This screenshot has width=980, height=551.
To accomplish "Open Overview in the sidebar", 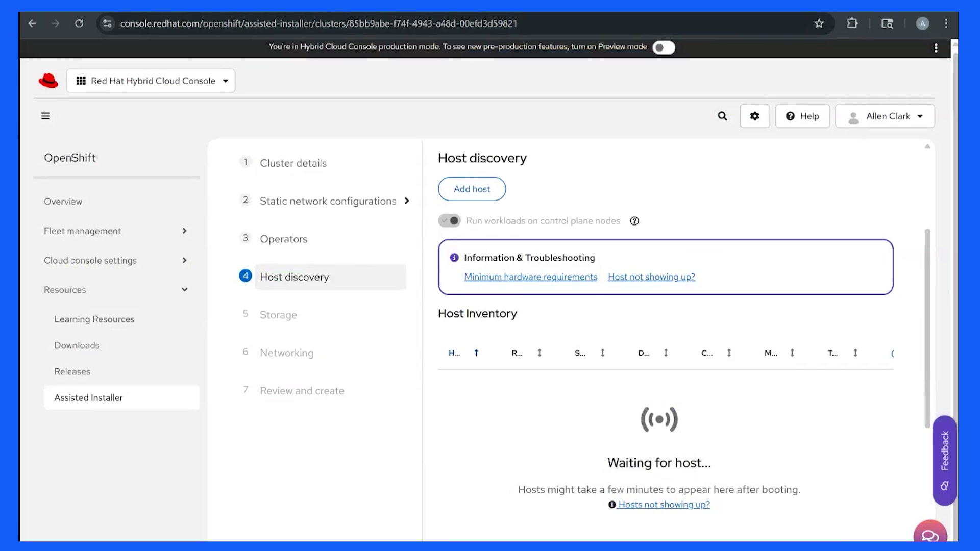I will click(x=63, y=202).
